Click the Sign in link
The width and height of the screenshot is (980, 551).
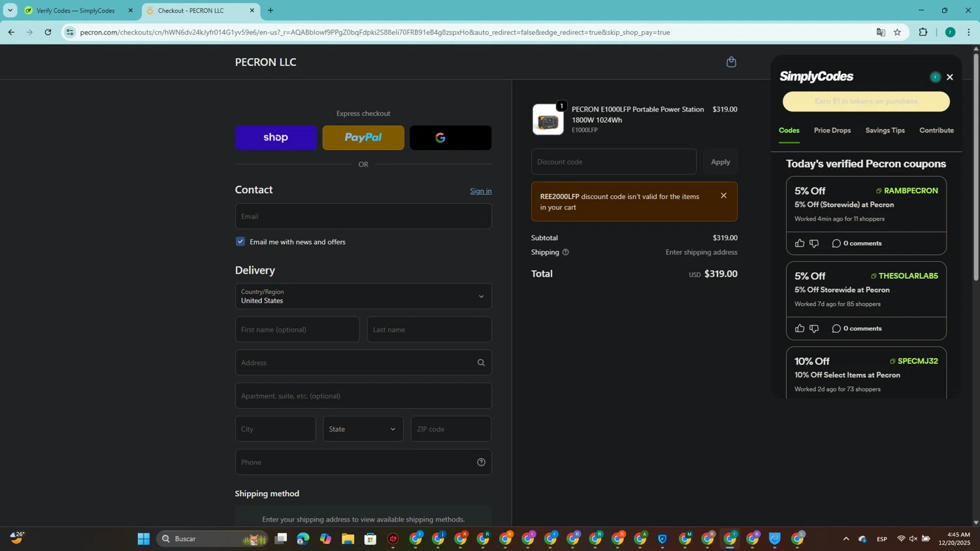tap(481, 191)
